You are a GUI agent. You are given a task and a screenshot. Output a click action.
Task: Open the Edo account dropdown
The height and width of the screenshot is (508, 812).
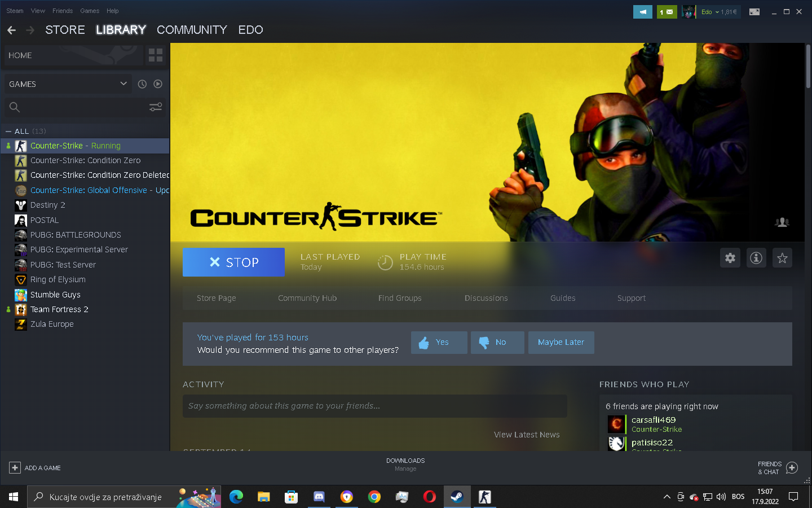coord(718,12)
